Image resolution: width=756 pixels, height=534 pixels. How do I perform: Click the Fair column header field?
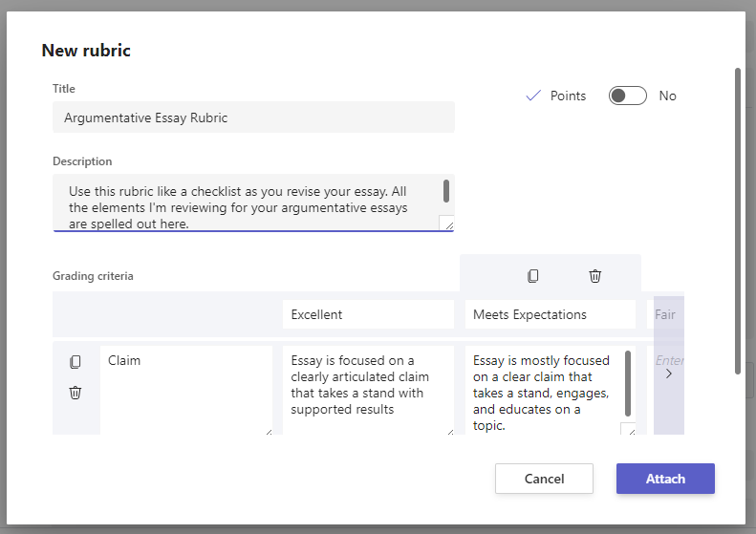[x=666, y=314]
